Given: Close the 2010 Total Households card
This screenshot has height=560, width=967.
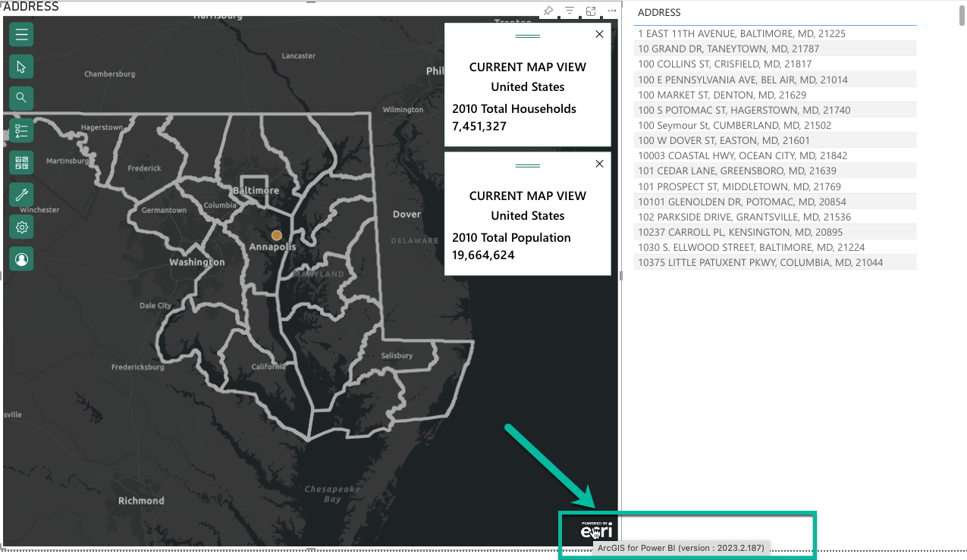Looking at the screenshot, I should click(x=599, y=34).
